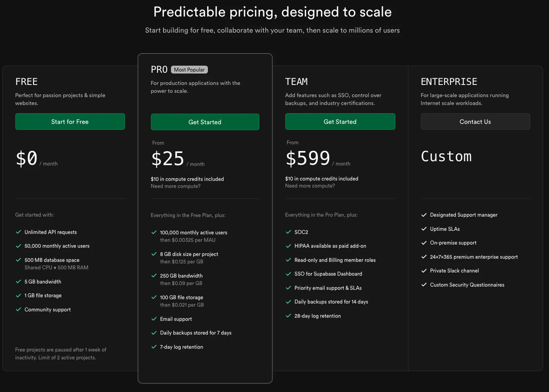Click the Most Popular badge

[189, 70]
